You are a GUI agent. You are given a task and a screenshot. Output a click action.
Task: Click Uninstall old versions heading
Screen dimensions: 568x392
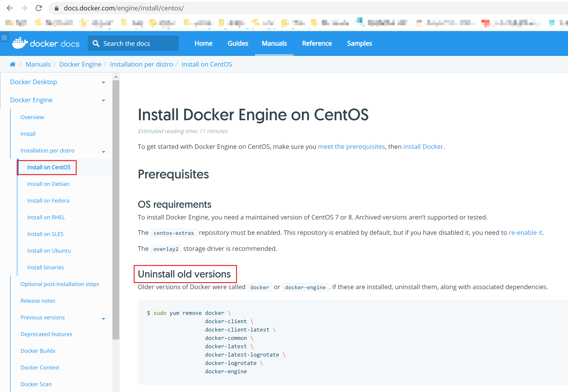pos(184,274)
